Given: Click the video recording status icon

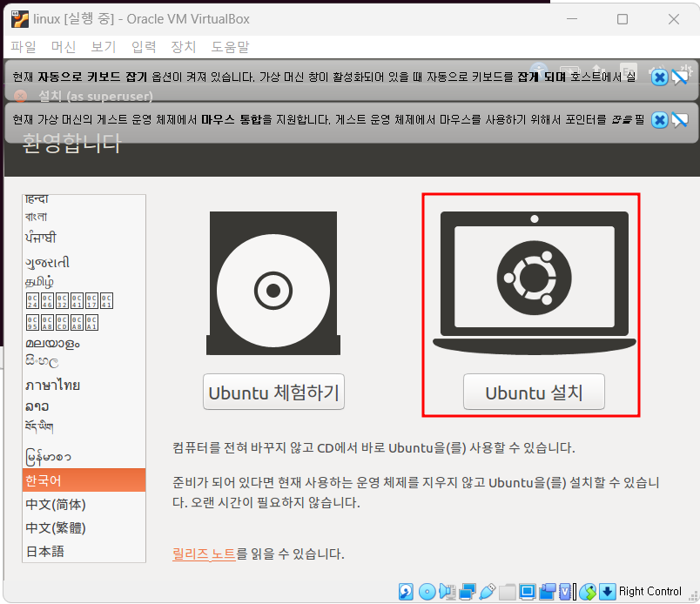Looking at the screenshot, I should coord(548,592).
